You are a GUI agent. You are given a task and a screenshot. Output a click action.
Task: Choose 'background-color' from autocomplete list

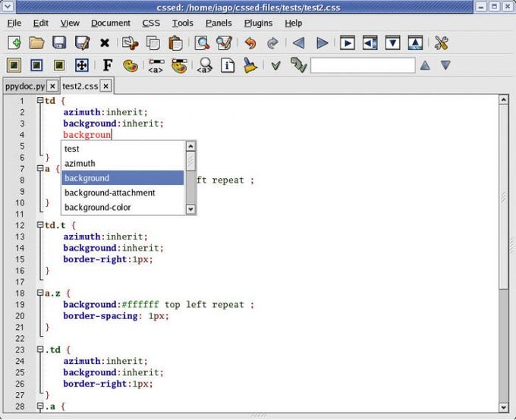123,208
